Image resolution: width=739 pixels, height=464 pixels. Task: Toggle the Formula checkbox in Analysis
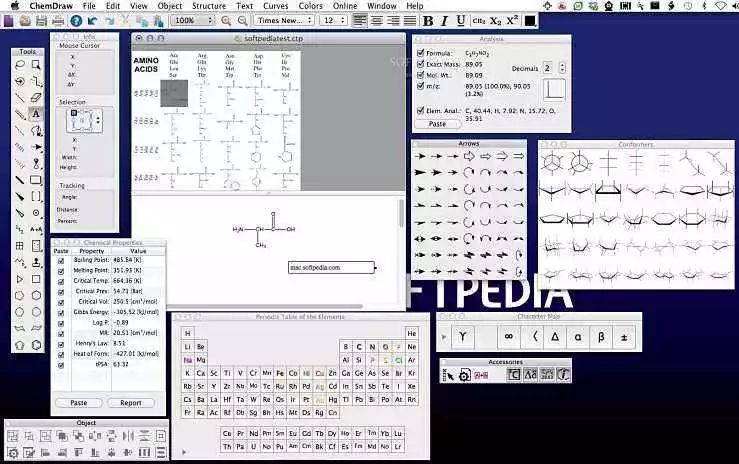(420, 53)
